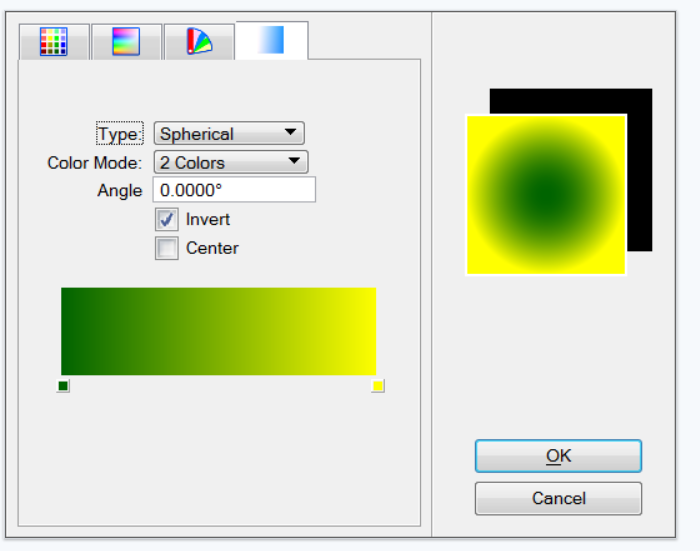Click the green-to-yellow gradient bar

coord(218,331)
